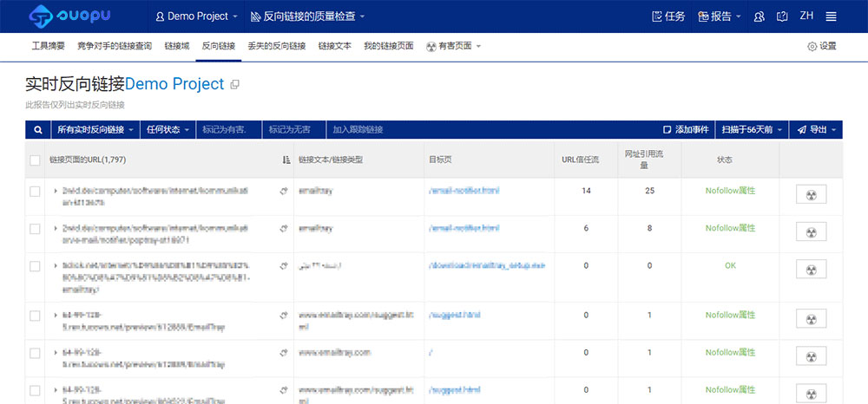Click the link icon in the trust flow 6 row
This screenshot has height=404, width=868.
(x=284, y=228)
